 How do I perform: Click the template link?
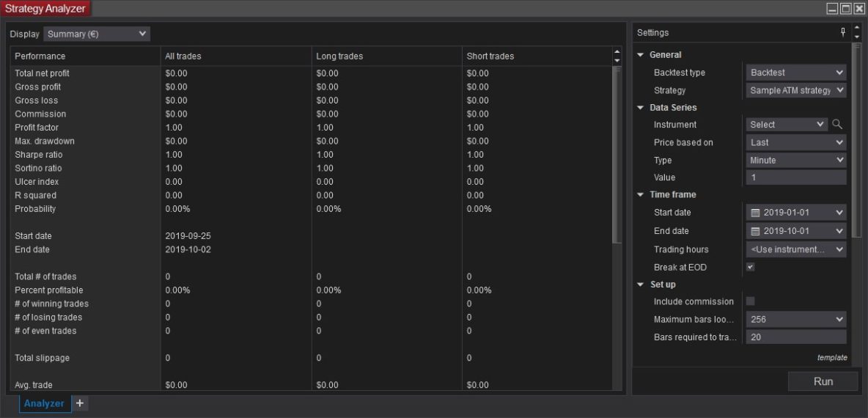coord(832,358)
